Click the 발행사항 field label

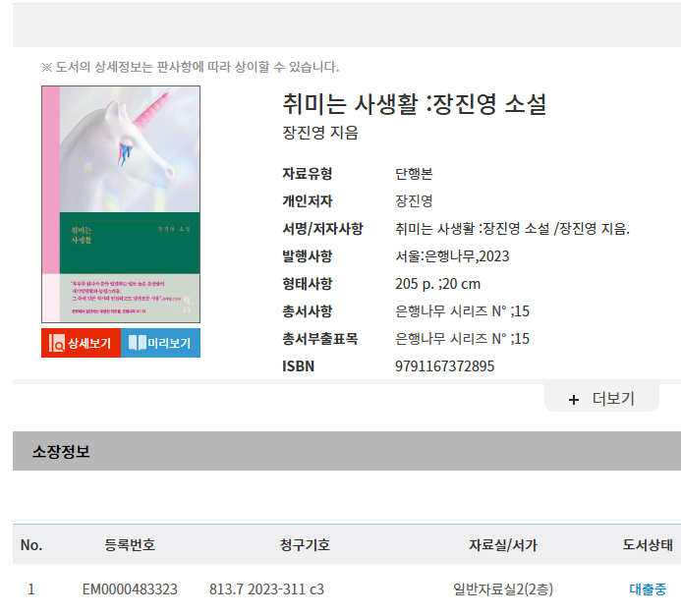click(307, 256)
